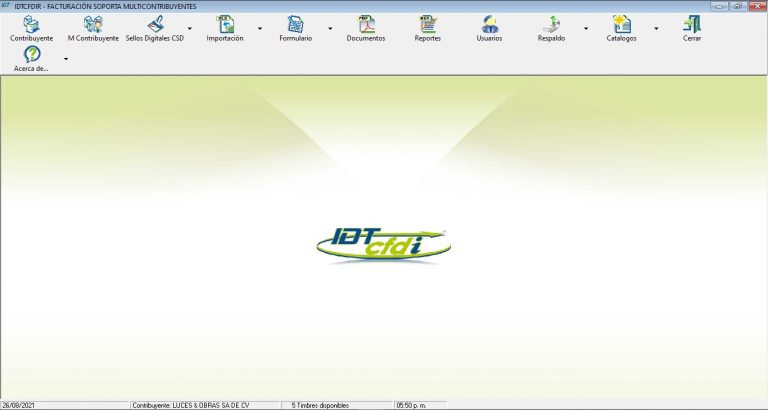
Task: Open the Reportes icon
Action: click(x=428, y=24)
